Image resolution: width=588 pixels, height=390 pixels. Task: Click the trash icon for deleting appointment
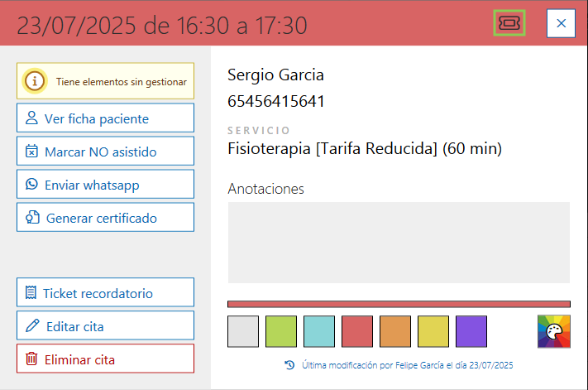[32, 359]
